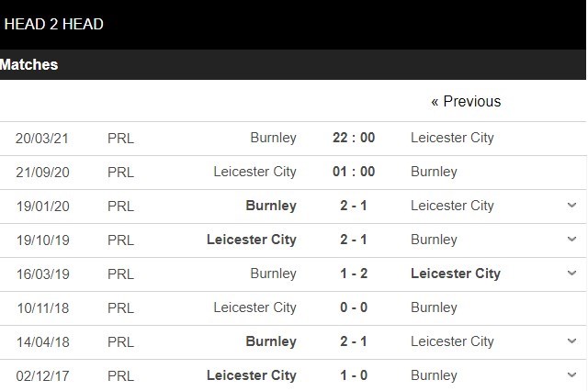This screenshot has height=391, width=588.
Task: Expand the 14/04/18 match row chevron
Action: tap(571, 341)
